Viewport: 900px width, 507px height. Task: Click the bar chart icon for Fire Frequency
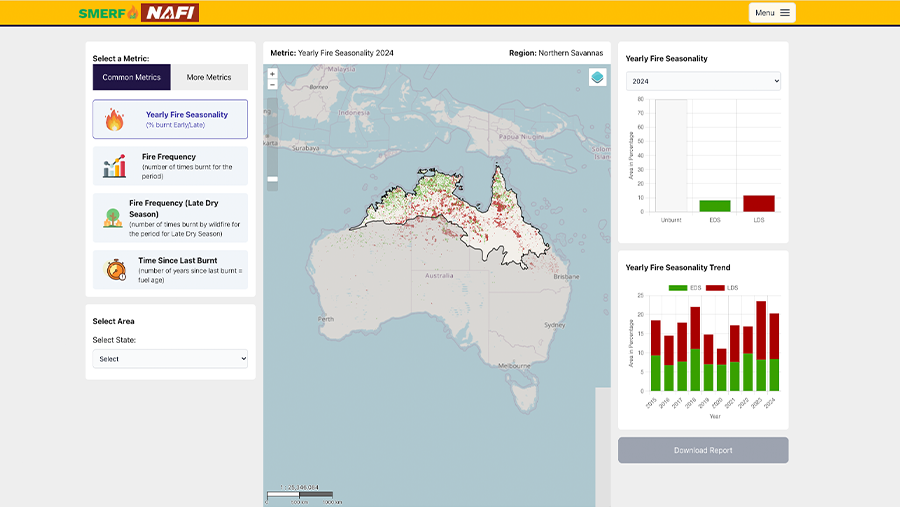click(114, 166)
